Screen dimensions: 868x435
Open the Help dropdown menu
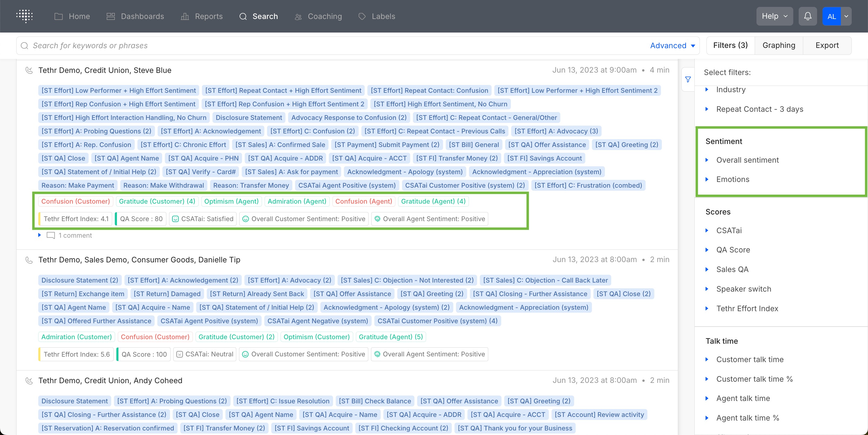point(774,16)
